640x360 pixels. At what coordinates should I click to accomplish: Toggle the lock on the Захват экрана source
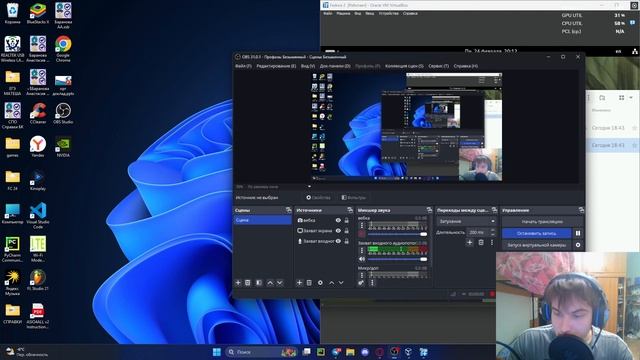tap(347, 231)
